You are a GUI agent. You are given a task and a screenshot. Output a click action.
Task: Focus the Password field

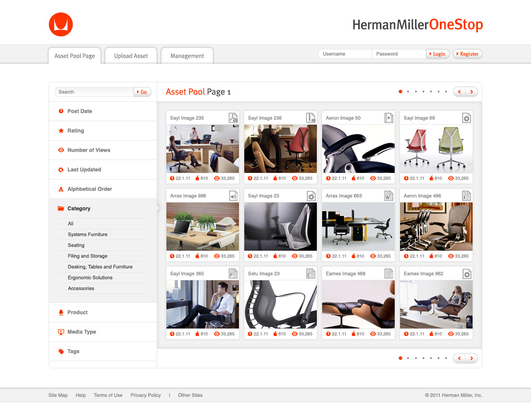point(399,54)
